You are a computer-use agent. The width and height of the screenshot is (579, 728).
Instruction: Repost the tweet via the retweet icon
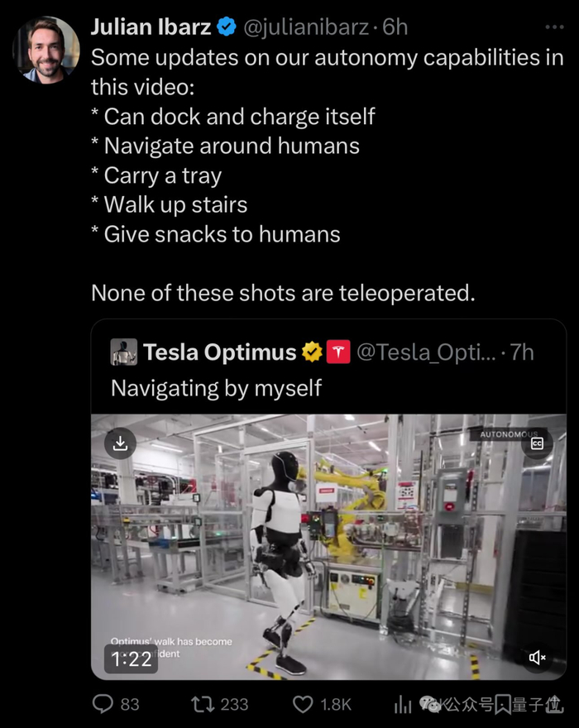201,704
